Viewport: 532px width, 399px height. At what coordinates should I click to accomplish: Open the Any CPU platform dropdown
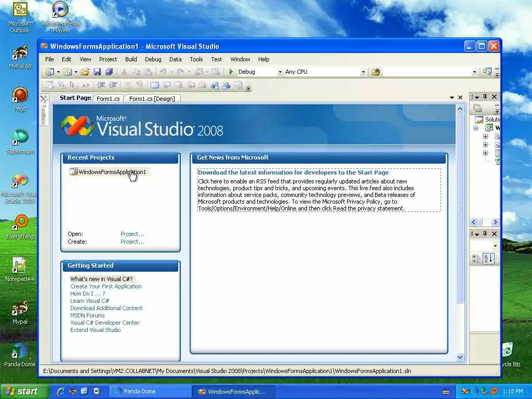363,72
